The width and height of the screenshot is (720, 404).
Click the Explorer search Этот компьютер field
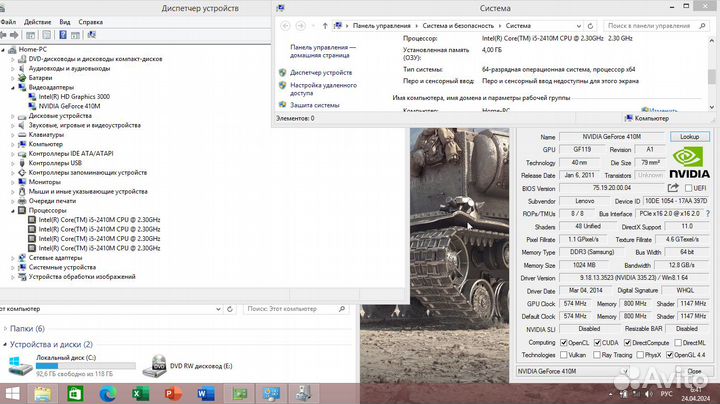[x=296, y=309]
